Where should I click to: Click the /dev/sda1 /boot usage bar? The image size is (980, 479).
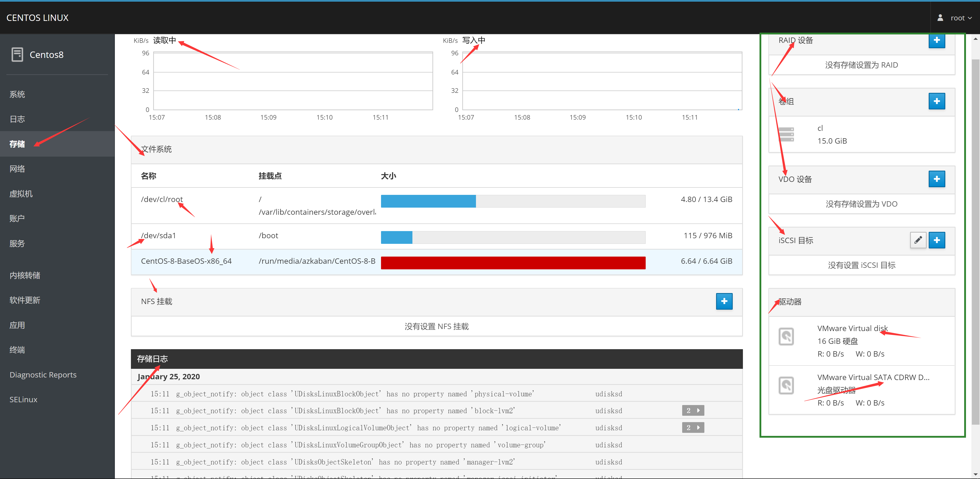(x=513, y=237)
